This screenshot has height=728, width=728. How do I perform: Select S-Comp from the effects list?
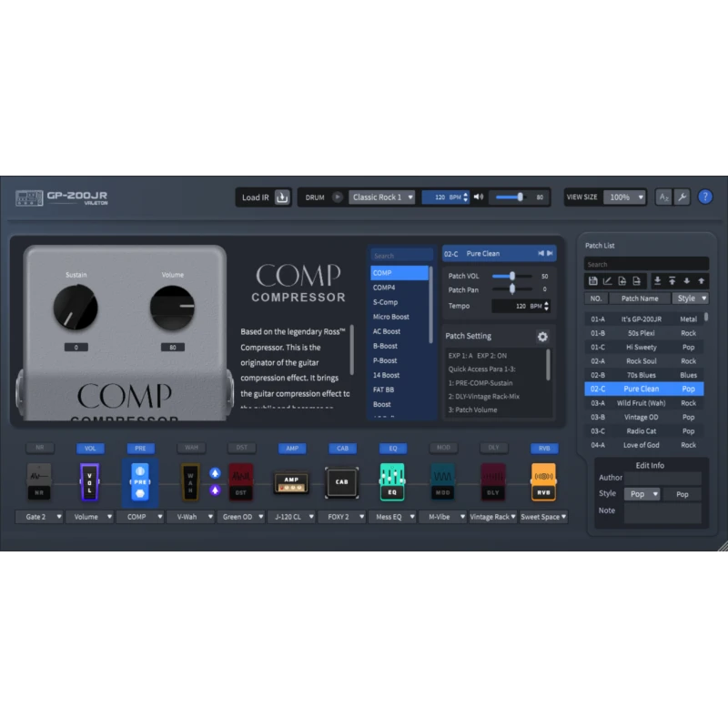pos(385,302)
